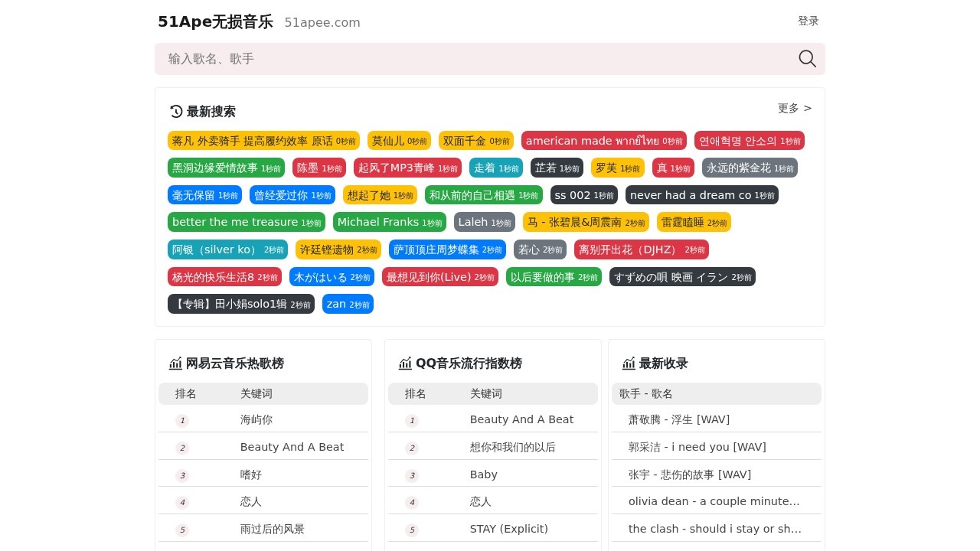Click the 更多 > link for more searches
The width and height of the screenshot is (980, 551).
(789, 108)
